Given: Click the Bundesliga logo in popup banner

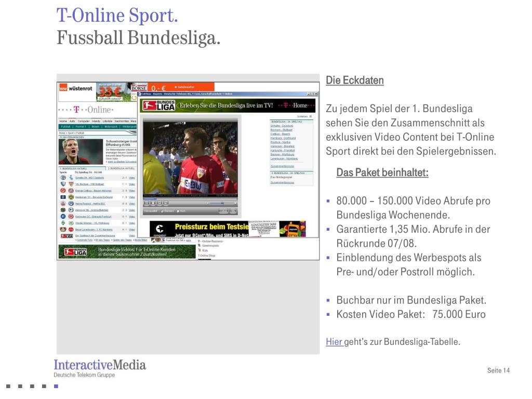Looking at the screenshot, I should 159,105.
